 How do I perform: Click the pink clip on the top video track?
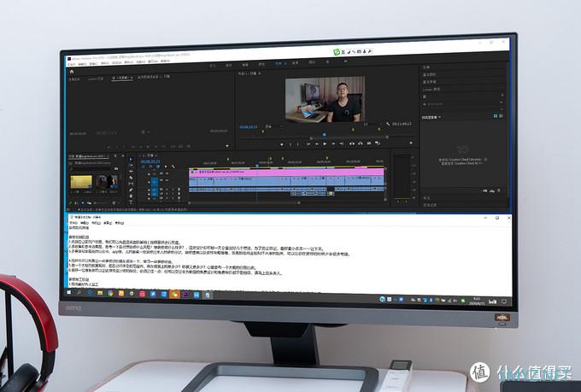pyautogui.click(x=286, y=173)
